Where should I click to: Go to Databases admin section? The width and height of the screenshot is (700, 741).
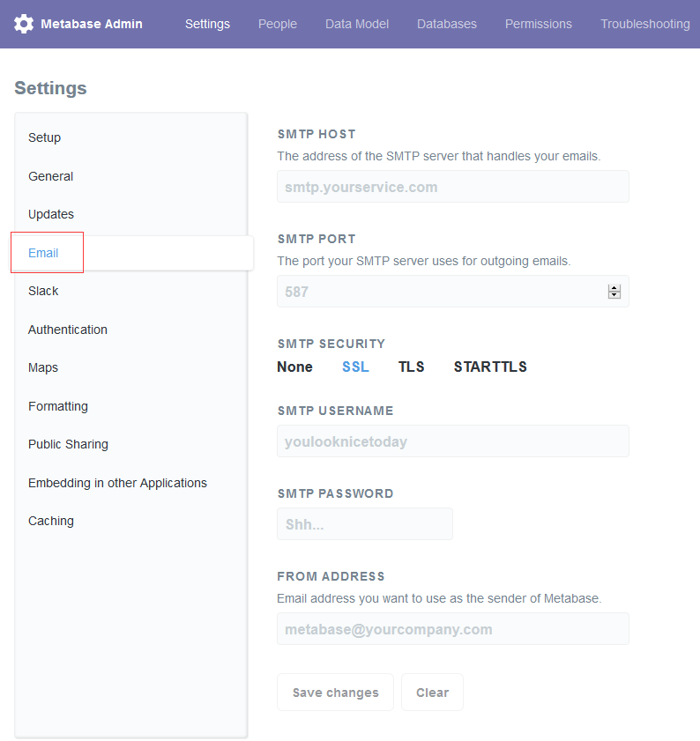446,24
